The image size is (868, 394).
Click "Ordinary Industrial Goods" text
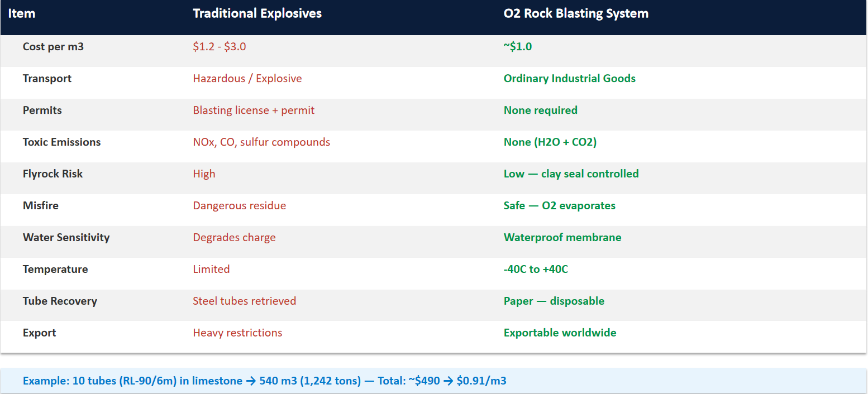coord(569,79)
